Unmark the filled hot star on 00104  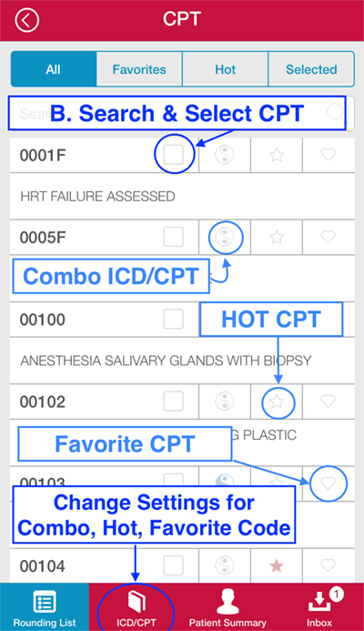coord(277,566)
